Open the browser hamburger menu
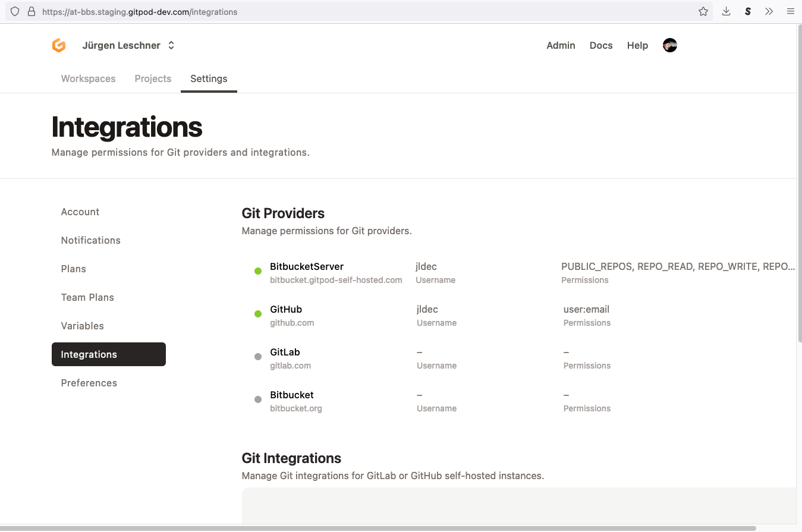The height and width of the screenshot is (532, 802). pyautogui.click(x=791, y=11)
